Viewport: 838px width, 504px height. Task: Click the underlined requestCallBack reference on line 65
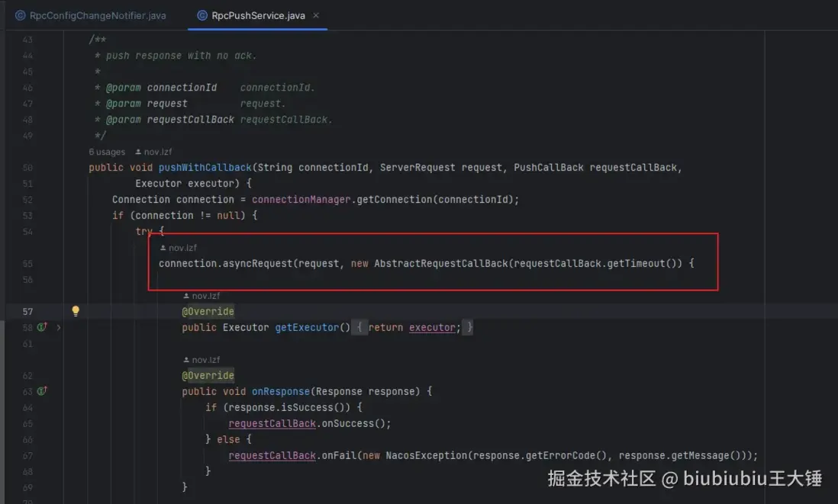272,422
